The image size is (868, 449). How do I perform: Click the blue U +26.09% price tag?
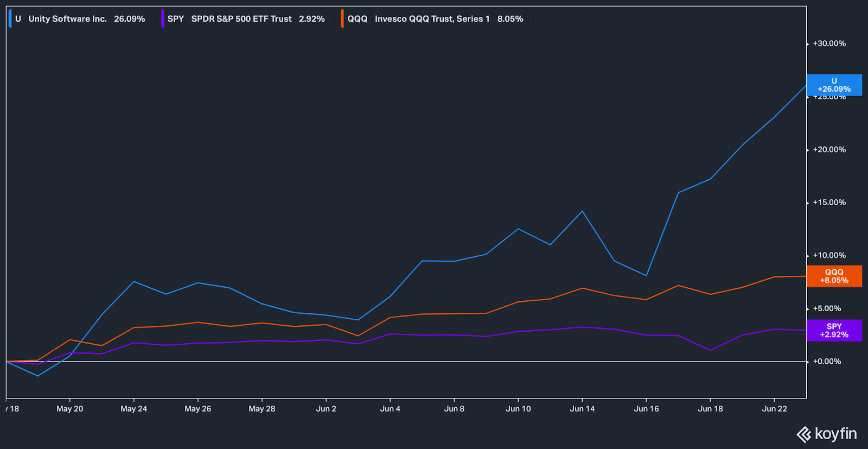click(834, 85)
